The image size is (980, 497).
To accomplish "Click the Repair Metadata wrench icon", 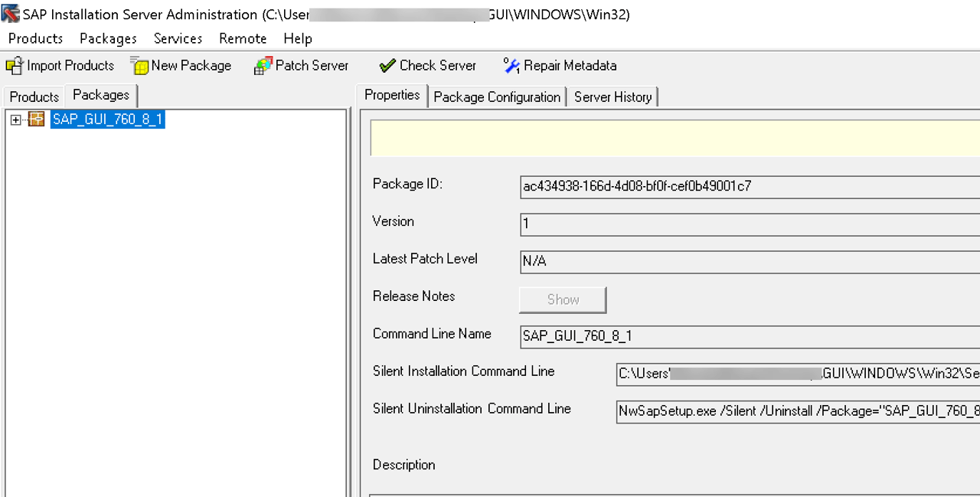I will pyautogui.click(x=511, y=66).
